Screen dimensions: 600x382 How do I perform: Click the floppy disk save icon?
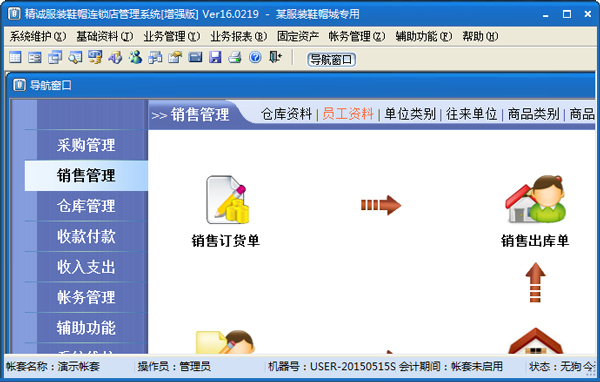coord(215,58)
